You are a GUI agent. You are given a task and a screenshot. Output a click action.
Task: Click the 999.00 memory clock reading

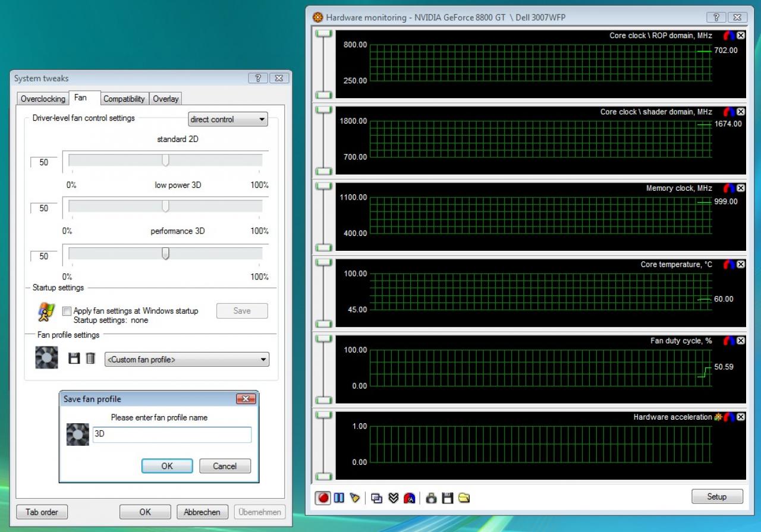click(726, 202)
